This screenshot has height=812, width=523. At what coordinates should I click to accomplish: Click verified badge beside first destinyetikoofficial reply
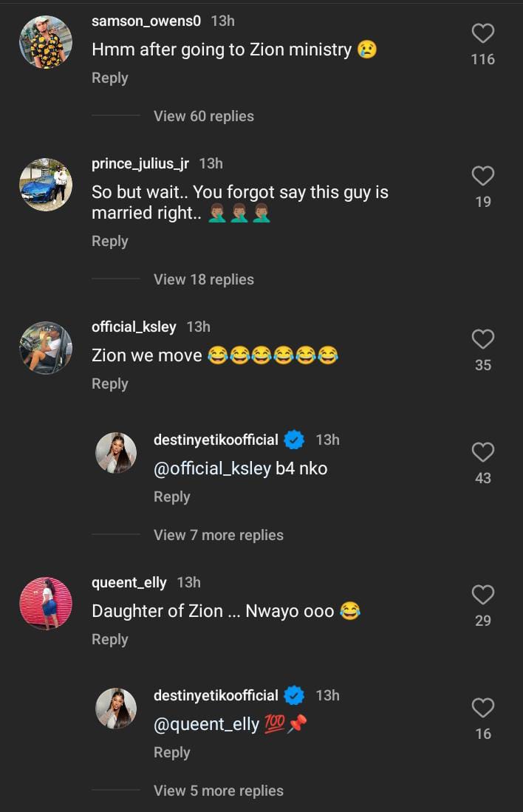[x=294, y=440]
